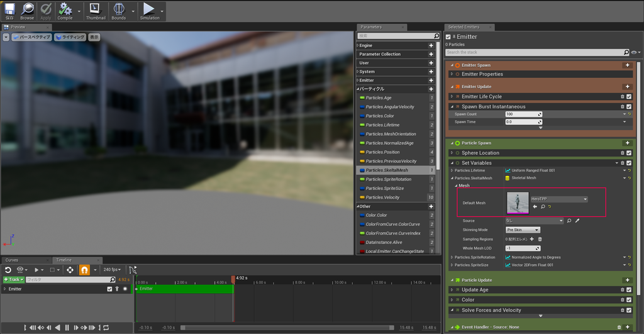Screen dimensions: 644x334
Task: Delete Spawn Burst Instantaneous module
Action: coord(622,106)
